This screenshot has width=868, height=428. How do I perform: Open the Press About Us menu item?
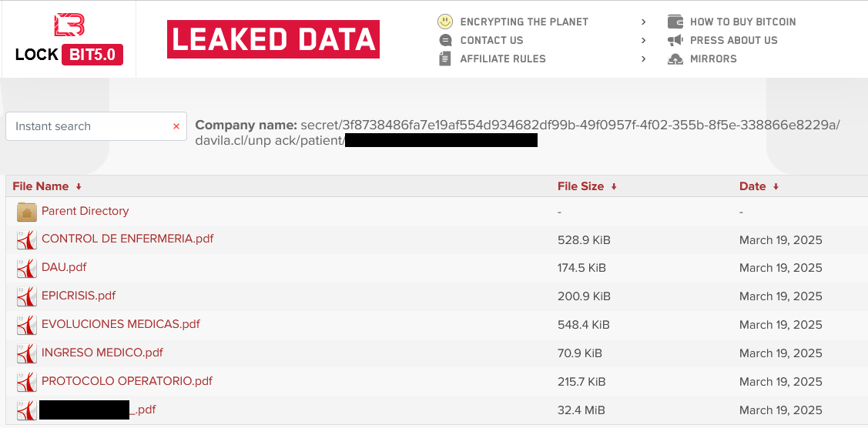733,40
